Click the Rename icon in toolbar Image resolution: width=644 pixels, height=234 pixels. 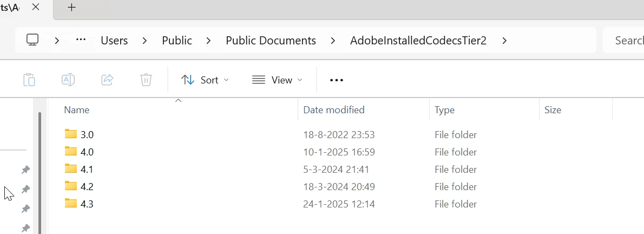tap(68, 80)
